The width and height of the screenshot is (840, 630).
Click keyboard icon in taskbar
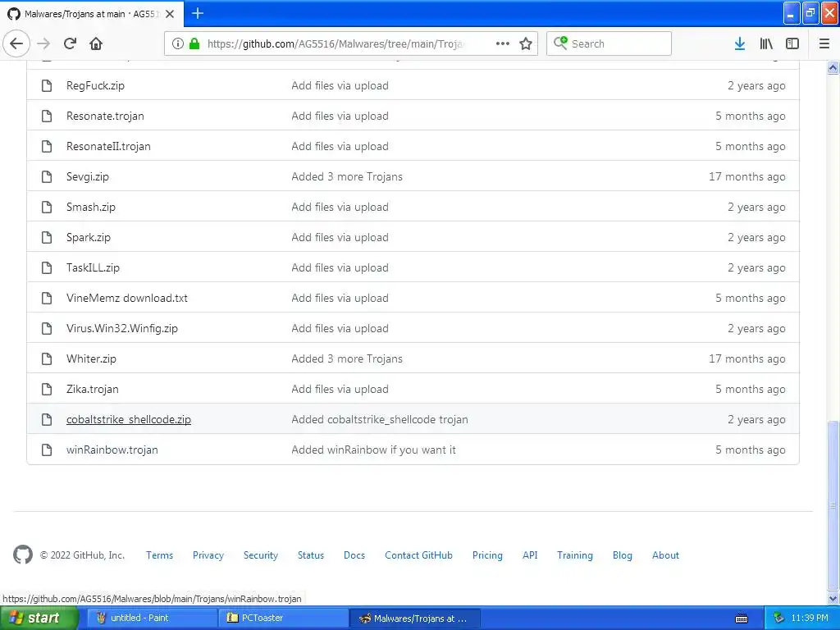(742, 619)
